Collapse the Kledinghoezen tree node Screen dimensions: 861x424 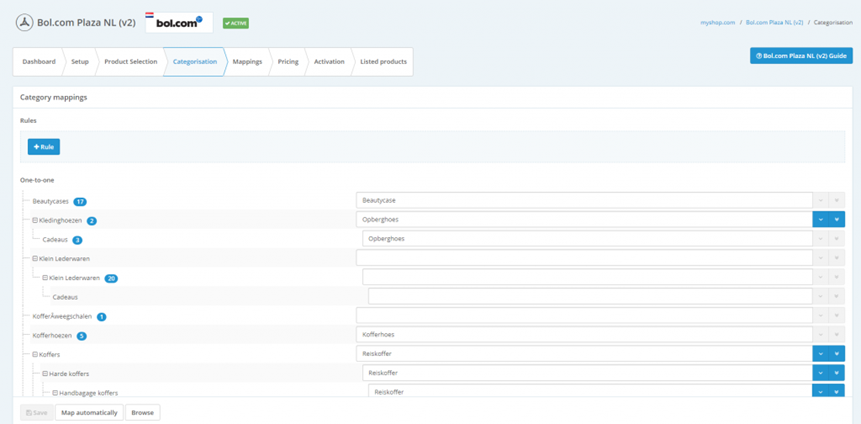click(35, 221)
